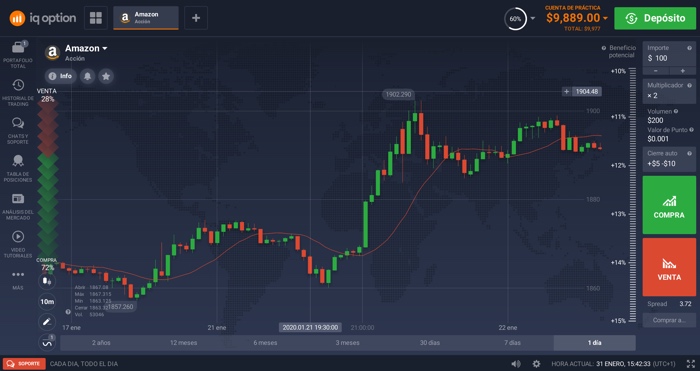
Task: Click the red VENTA button
Action: click(x=669, y=267)
